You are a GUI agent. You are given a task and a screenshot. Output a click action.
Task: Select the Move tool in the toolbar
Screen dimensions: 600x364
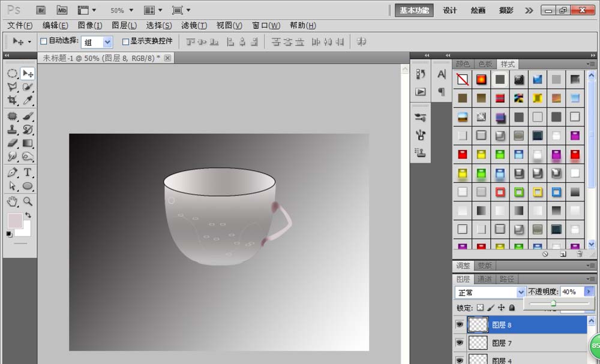[x=27, y=73]
